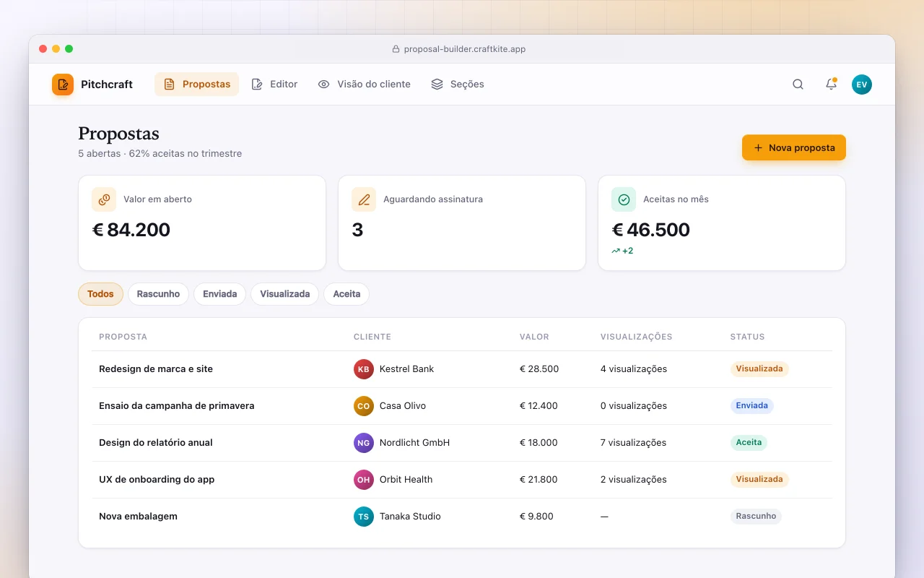Switch to Visão do cliente tab
The image size is (924, 578).
point(364,85)
